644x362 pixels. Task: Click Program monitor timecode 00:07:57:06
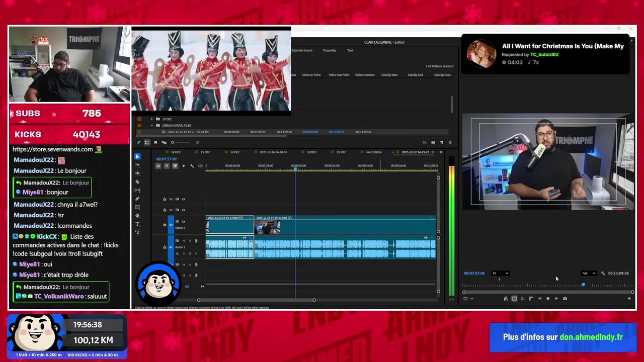[x=474, y=274]
